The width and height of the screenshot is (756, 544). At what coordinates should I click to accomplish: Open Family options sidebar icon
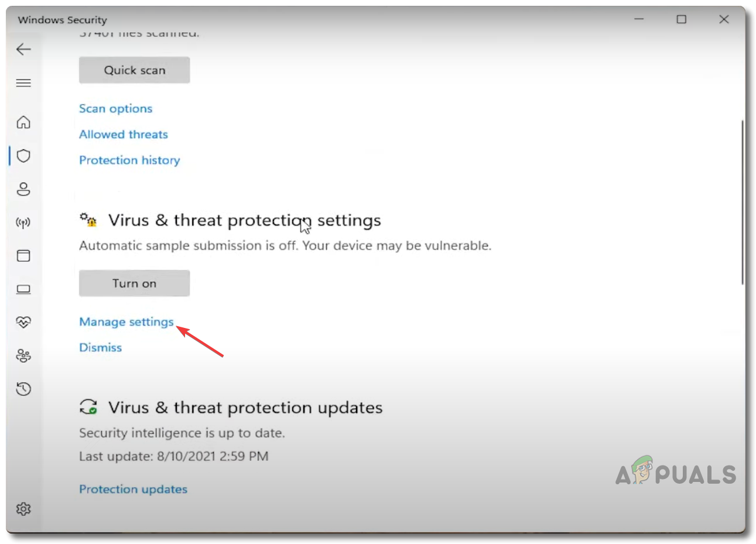pos(23,355)
